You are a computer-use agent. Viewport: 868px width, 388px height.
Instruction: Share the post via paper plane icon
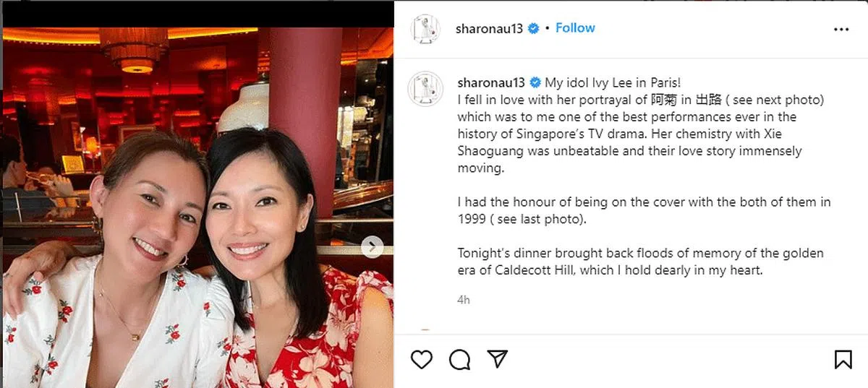[x=497, y=359]
